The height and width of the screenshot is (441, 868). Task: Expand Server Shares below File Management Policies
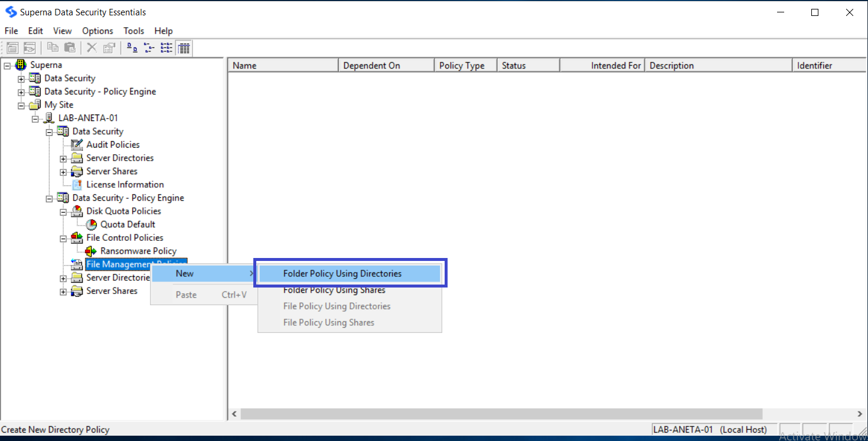pos(63,291)
